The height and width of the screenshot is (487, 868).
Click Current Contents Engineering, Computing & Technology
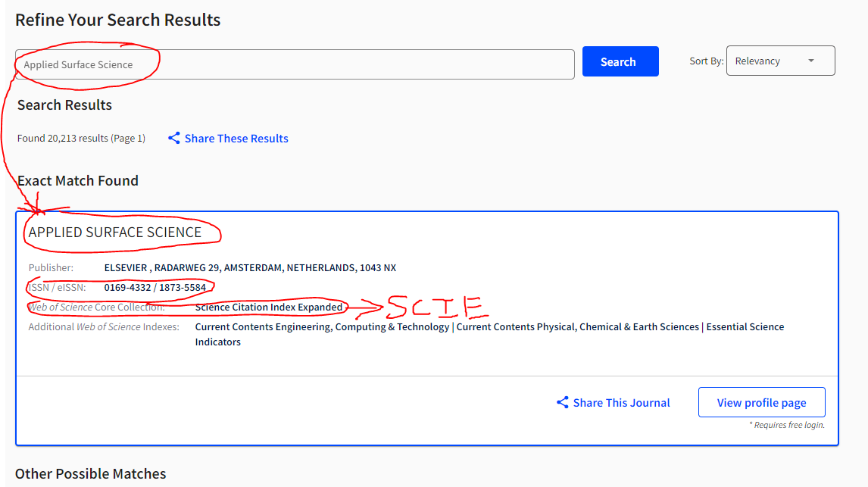click(322, 326)
